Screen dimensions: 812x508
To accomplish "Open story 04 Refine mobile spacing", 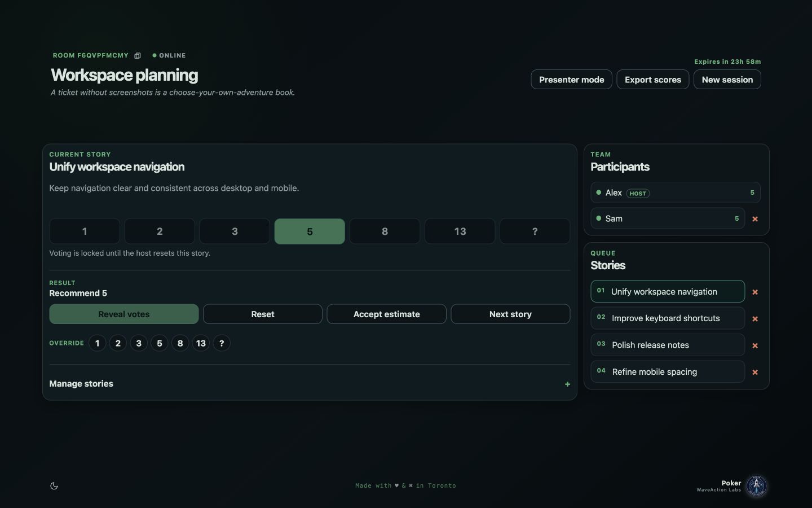I will tap(668, 372).
